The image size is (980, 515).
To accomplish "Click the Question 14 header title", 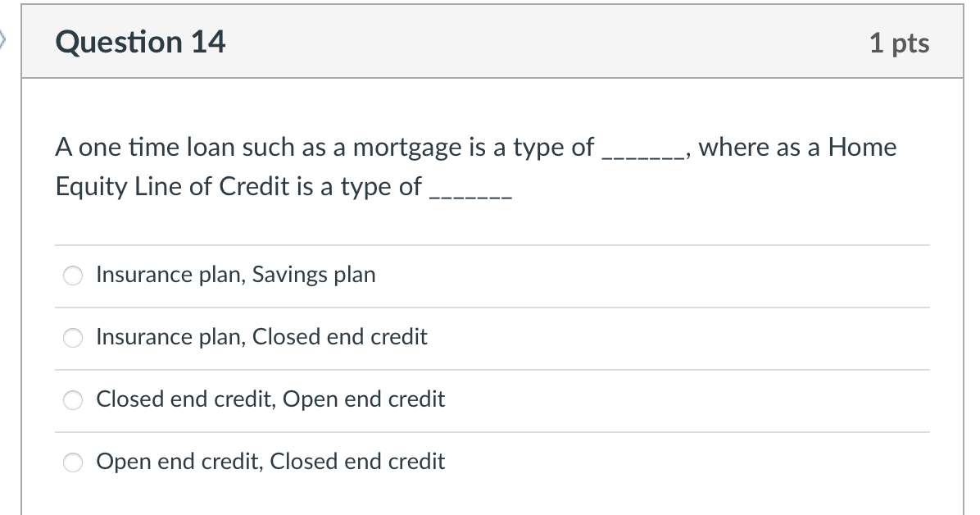I will click(139, 42).
